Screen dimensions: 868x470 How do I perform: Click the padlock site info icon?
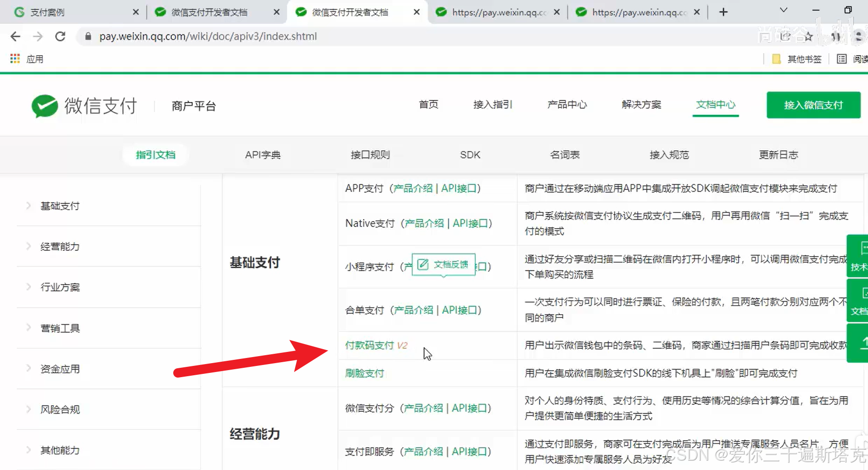tap(88, 36)
